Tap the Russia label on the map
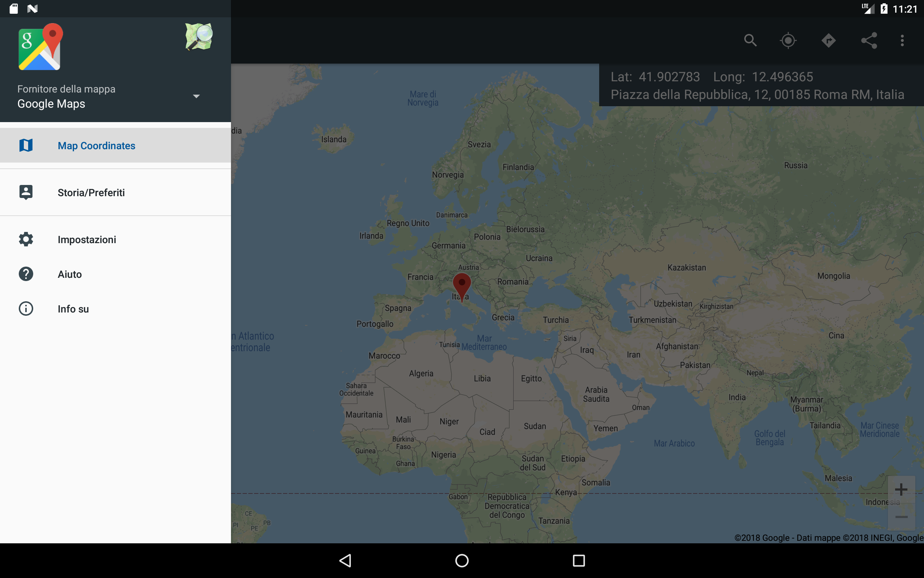The width and height of the screenshot is (924, 578). [796, 165]
